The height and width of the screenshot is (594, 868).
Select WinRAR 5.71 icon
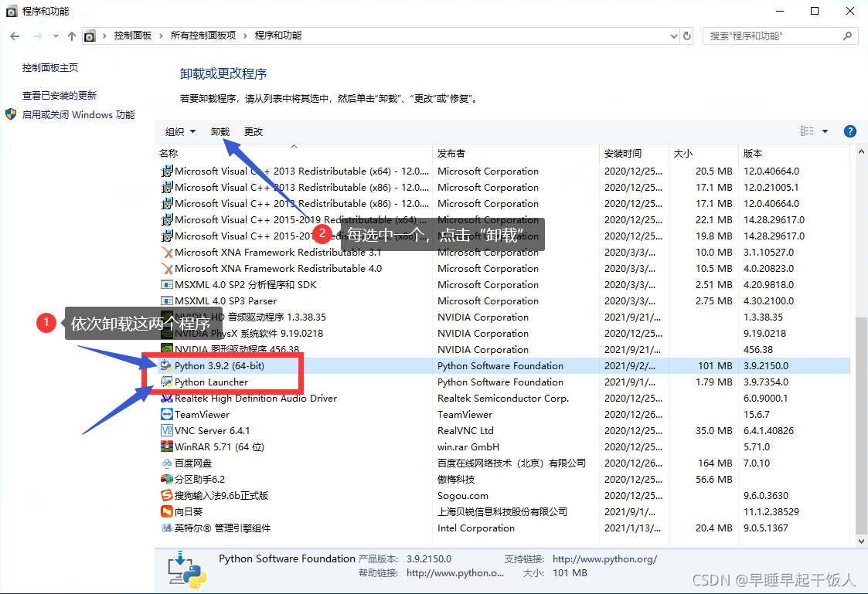click(167, 446)
